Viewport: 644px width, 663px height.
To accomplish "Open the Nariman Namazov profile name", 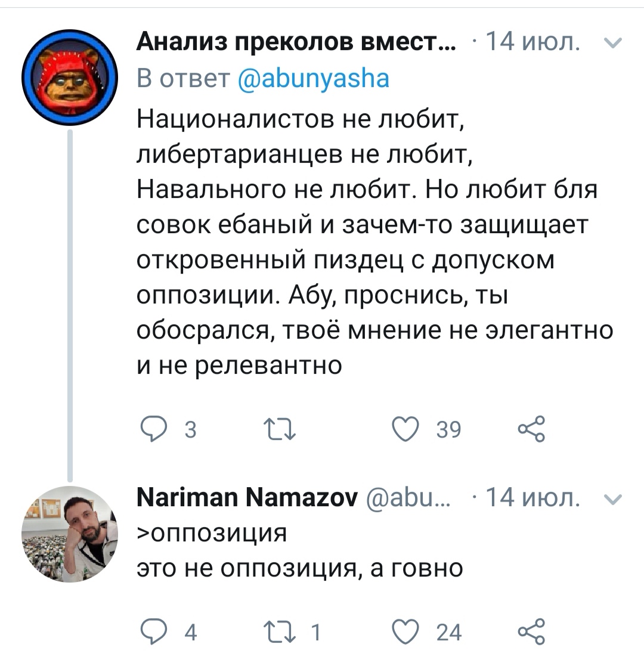I will 247,498.
